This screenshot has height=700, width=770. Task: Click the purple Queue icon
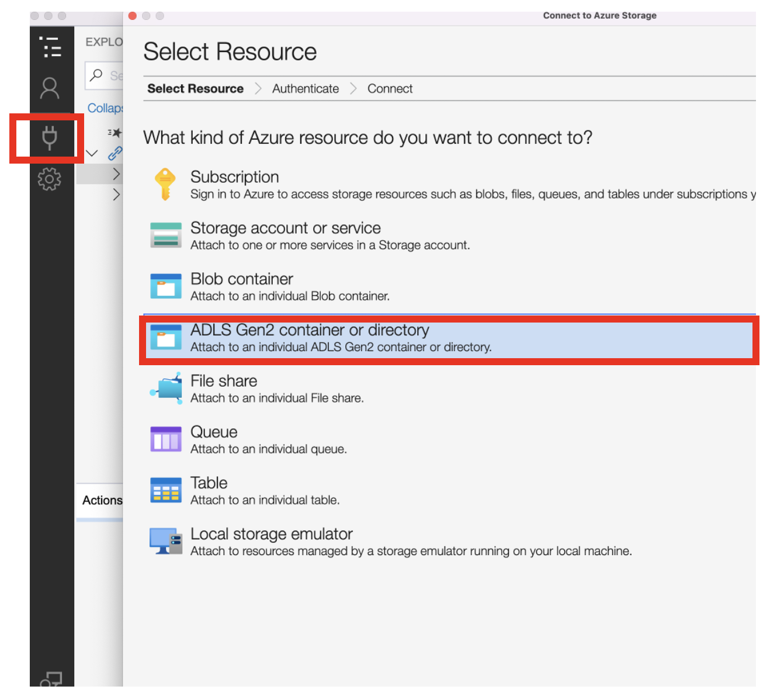coord(166,439)
